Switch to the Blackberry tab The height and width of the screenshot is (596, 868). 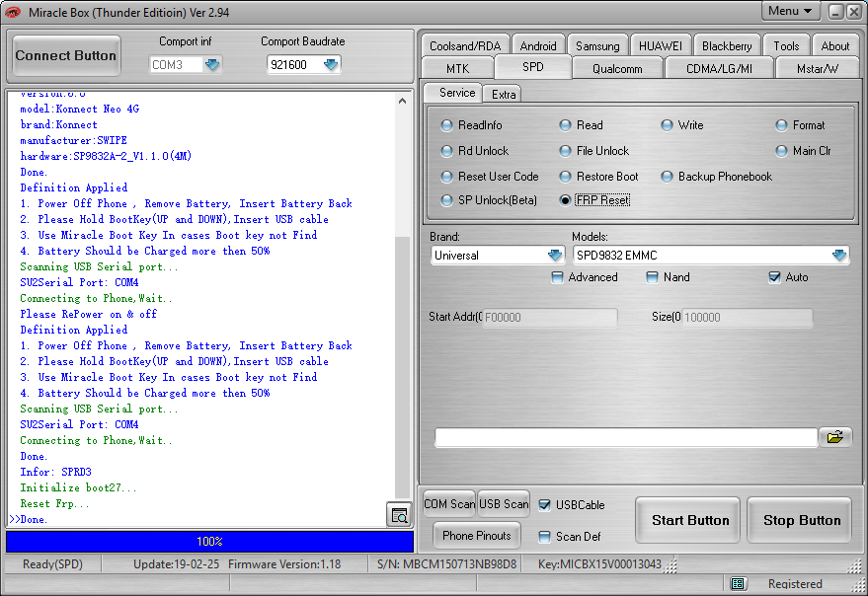coord(727,46)
